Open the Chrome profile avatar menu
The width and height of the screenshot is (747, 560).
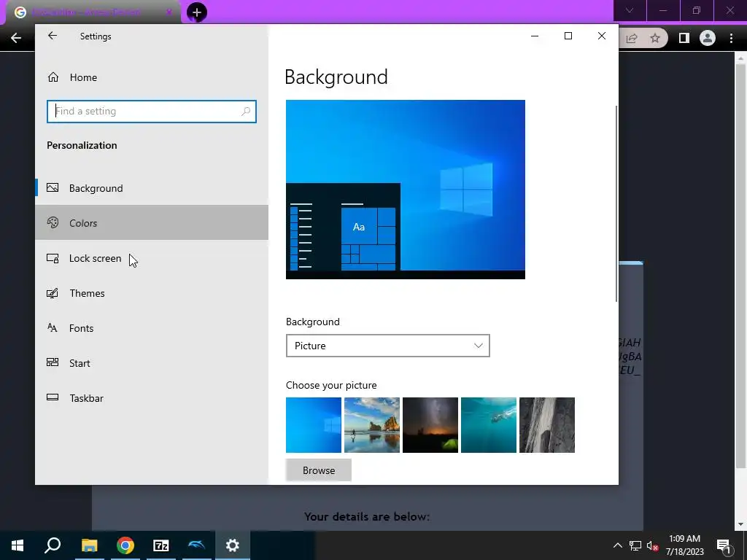[x=708, y=38]
